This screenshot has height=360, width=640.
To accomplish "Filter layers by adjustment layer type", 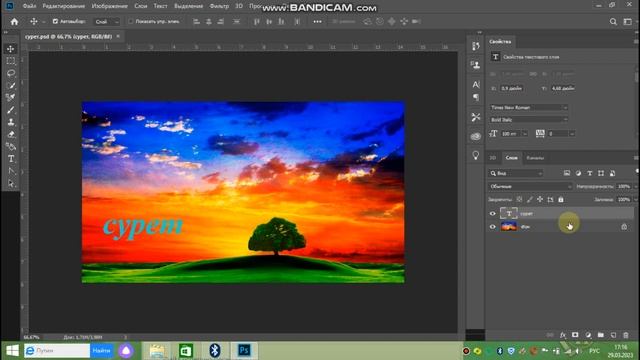I will point(578,173).
